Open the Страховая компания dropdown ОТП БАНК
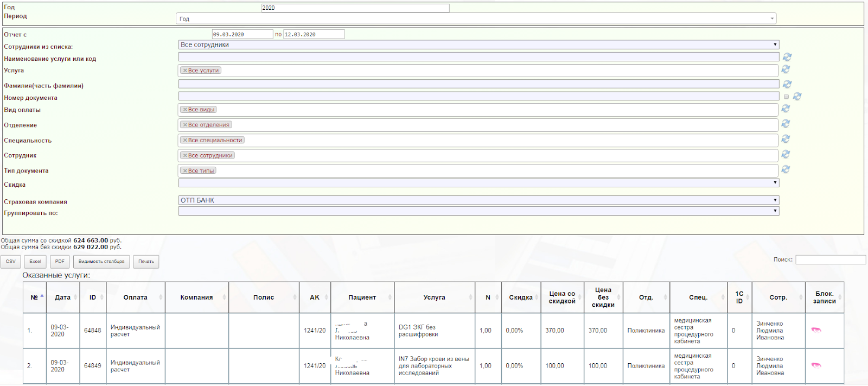This screenshot has width=868, height=386. (x=478, y=200)
